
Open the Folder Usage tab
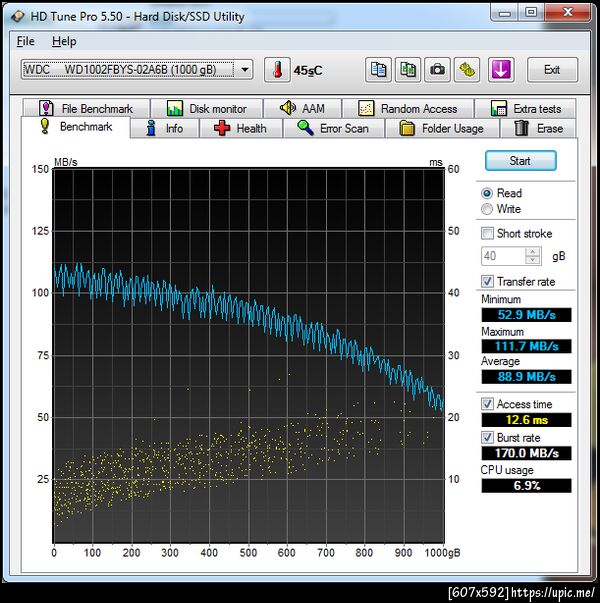pyautogui.click(x=442, y=128)
